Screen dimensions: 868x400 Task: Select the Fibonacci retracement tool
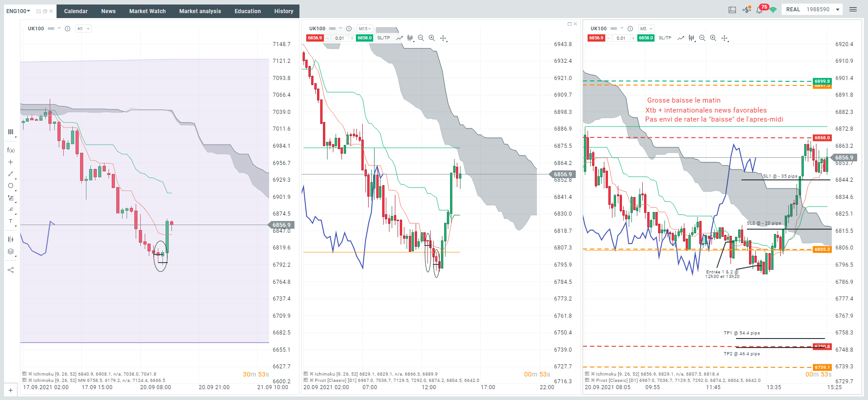pyautogui.click(x=11, y=198)
